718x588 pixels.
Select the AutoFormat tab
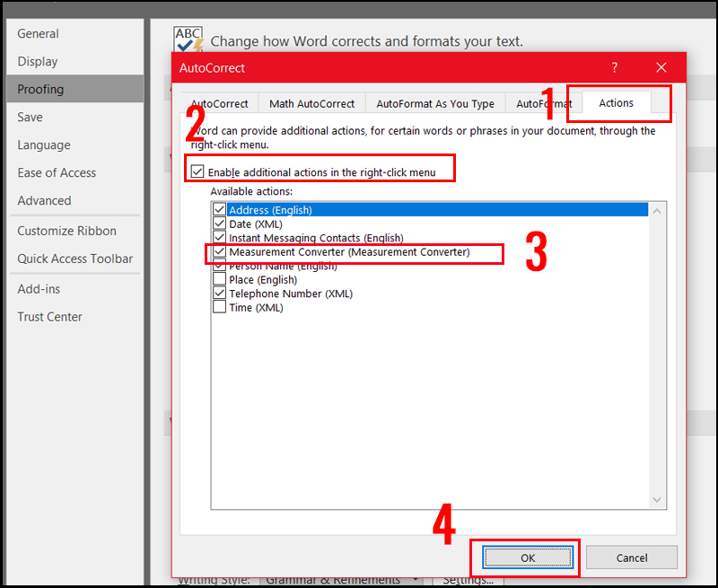coord(544,103)
